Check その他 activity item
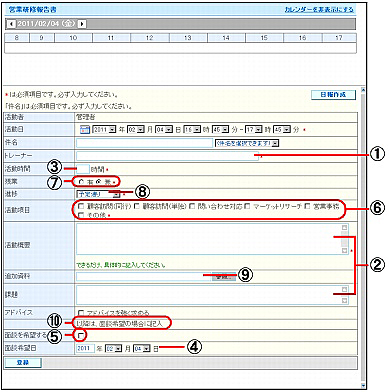This screenshot has width=389, height=392. 81,215
